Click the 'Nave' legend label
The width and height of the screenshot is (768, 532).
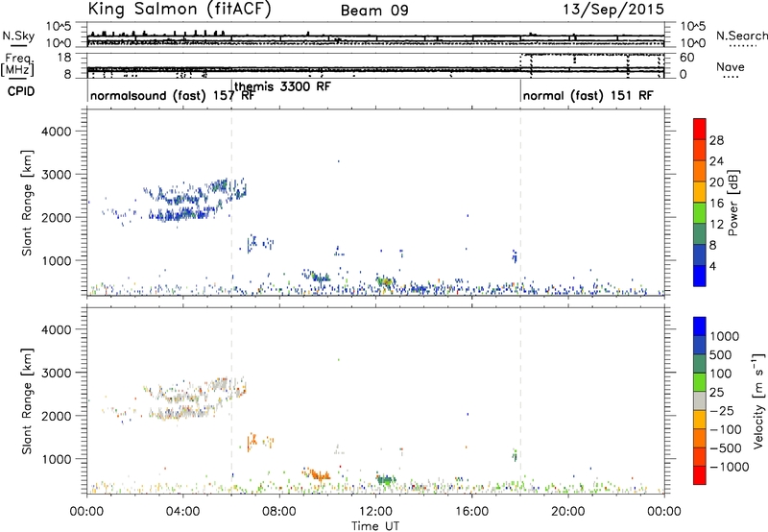731,67
